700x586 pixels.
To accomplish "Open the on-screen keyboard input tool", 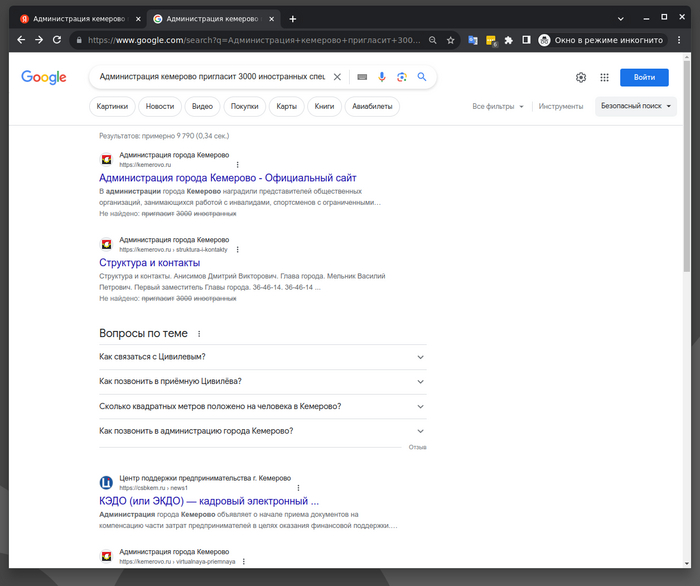I will tap(361, 77).
